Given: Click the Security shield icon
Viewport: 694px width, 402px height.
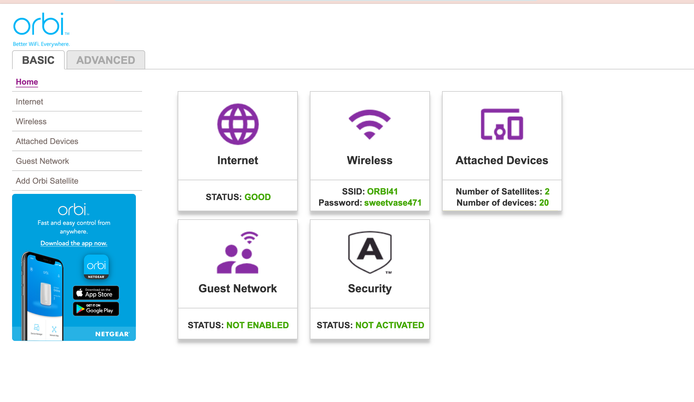Looking at the screenshot, I should (369, 252).
